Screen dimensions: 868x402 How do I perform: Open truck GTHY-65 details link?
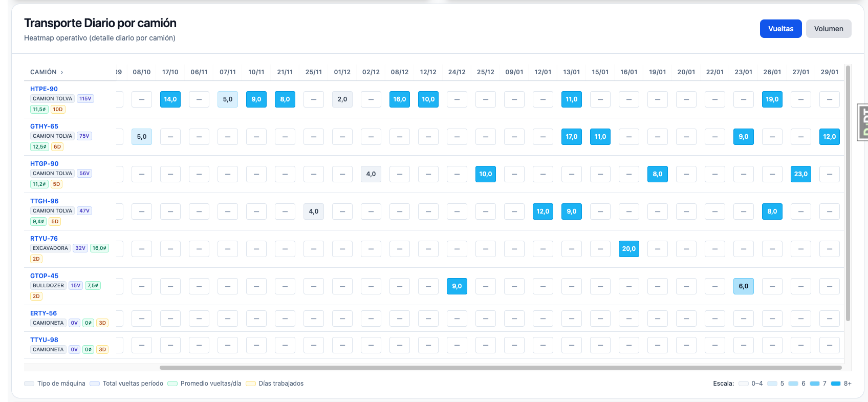(x=44, y=126)
